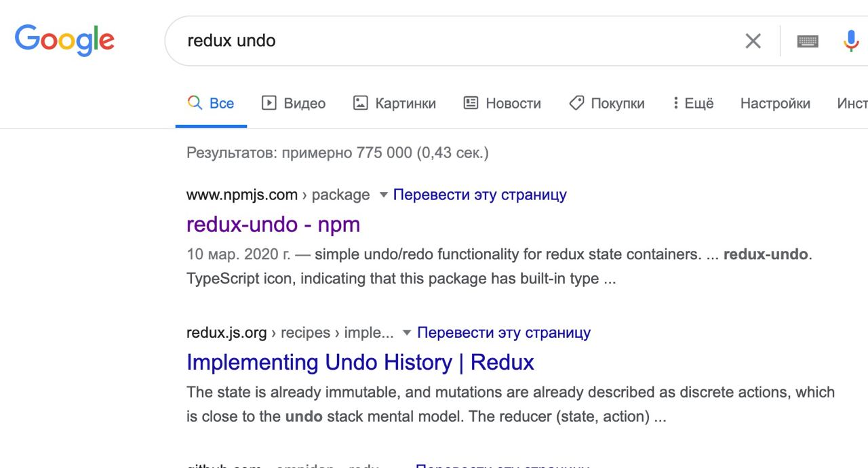This screenshot has width=868, height=468.
Task: Translate the npmjs.com result page
Action: 480,195
